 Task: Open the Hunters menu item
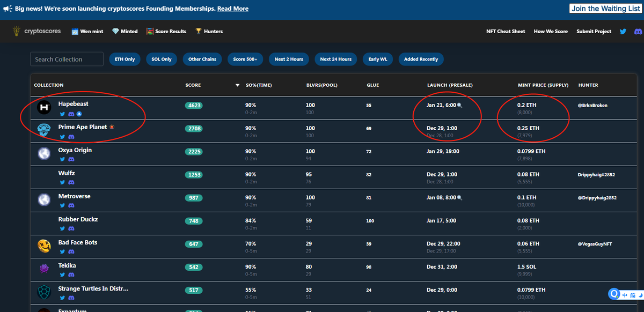209,32
